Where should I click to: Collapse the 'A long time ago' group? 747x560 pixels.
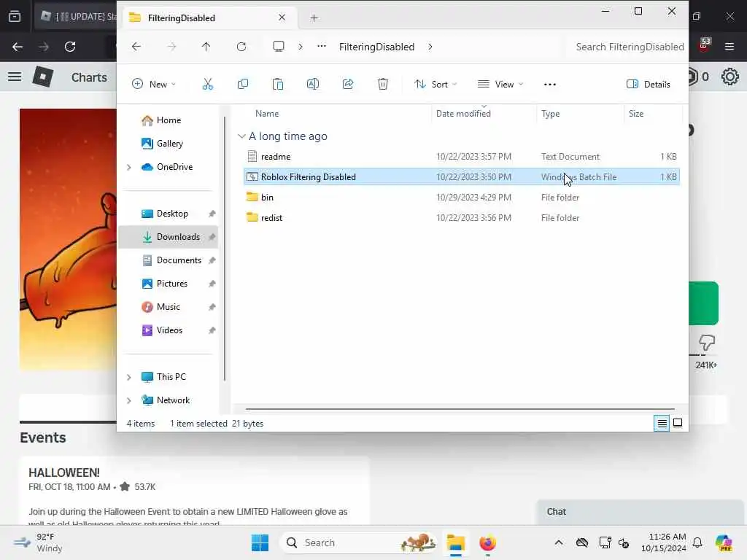tap(241, 136)
